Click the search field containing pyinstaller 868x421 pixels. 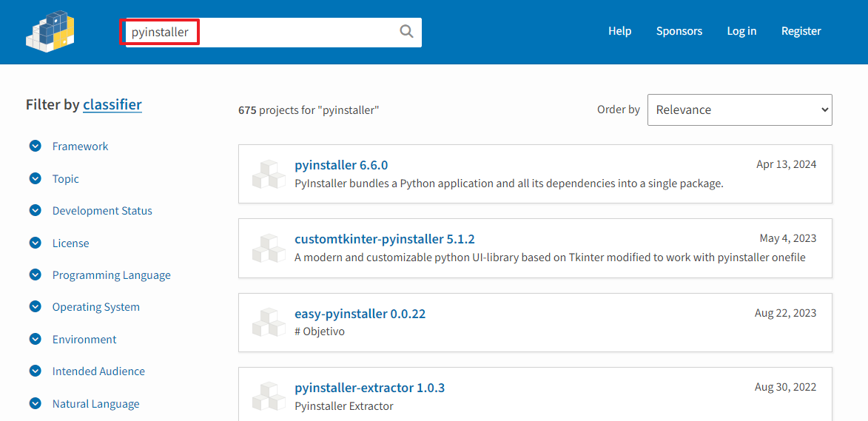(x=274, y=32)
